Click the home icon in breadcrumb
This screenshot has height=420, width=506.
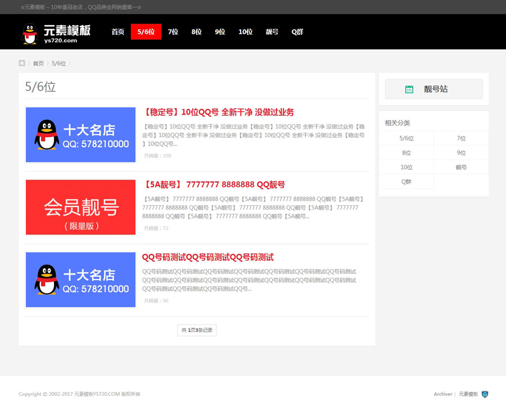click(x=21, y=63)
